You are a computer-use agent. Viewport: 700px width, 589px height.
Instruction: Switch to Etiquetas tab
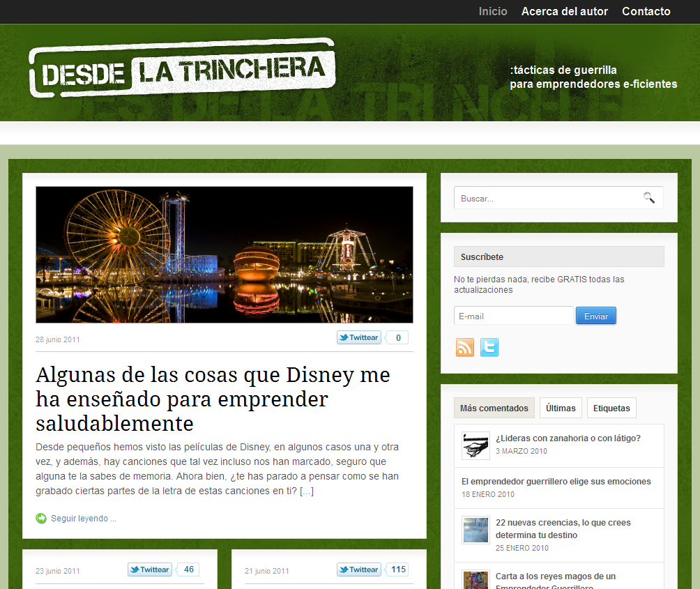pyautogui.click(x=611, y=408)
